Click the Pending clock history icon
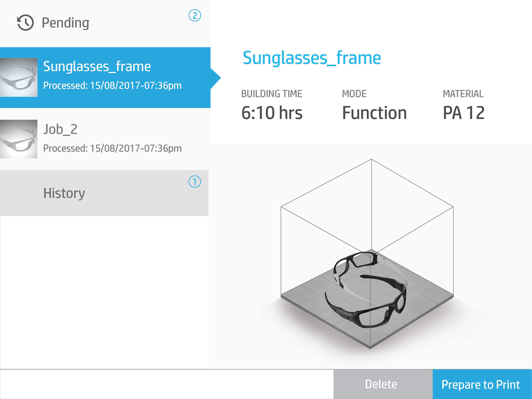This screenshot has height=399, width=532. coord(25,23)
